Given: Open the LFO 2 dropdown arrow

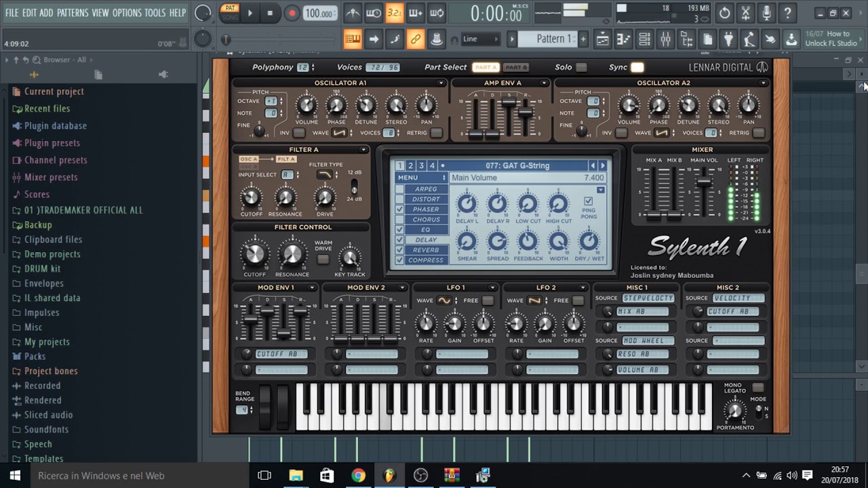Looking at the screenshot, I should (x=583, y=288).
